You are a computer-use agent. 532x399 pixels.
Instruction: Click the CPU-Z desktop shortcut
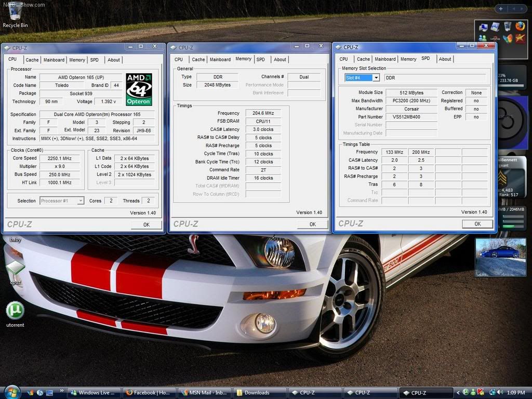pyautogui.click(x=15, y=268)
